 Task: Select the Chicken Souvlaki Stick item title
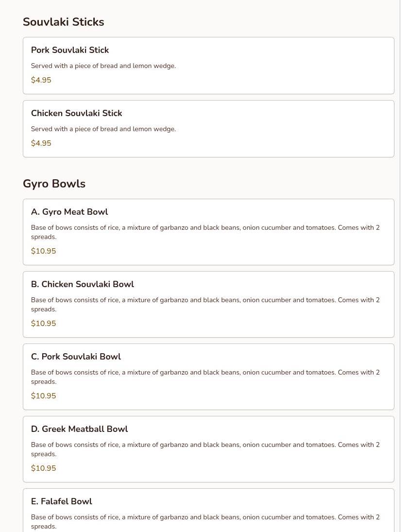tap(76, 114)
